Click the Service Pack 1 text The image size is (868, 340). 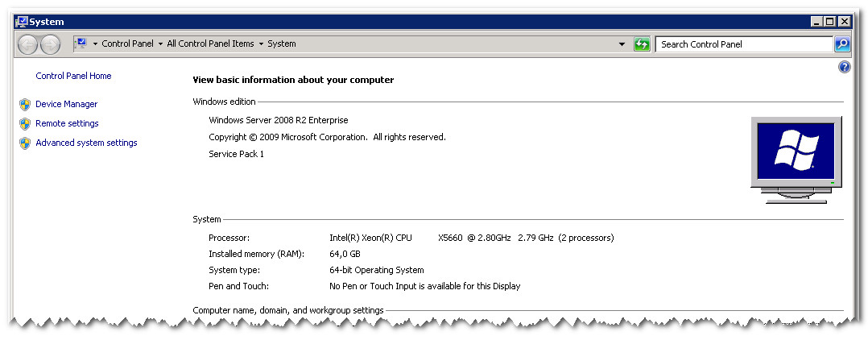coord(237,154)
